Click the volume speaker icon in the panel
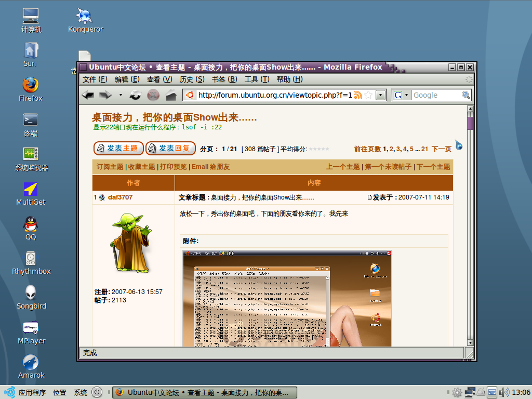Viewport: 532px width, 399px height. (504, 393)
